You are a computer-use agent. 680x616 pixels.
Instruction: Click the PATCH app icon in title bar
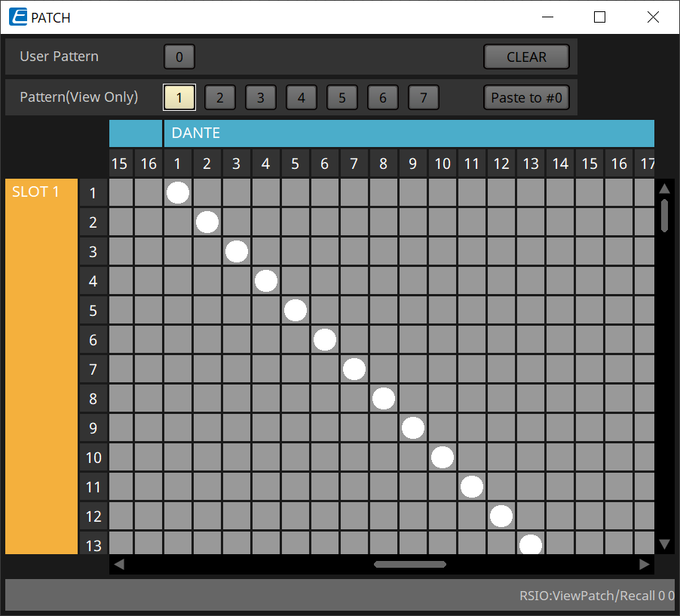click(x=19, y=17)
